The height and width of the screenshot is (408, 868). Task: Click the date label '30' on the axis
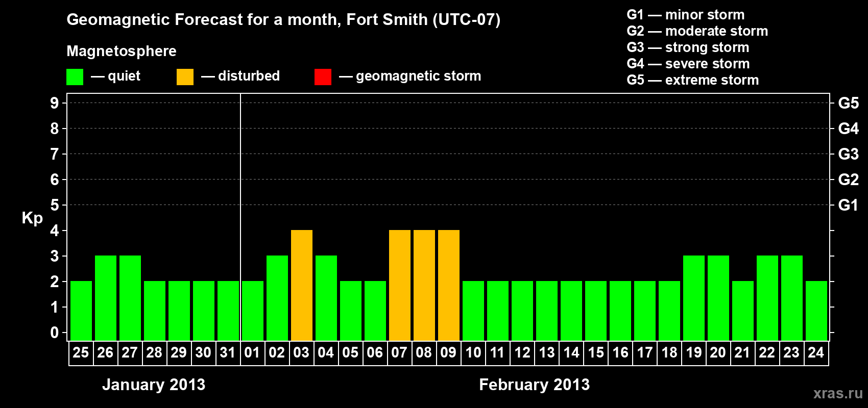[x=203, y=352]
